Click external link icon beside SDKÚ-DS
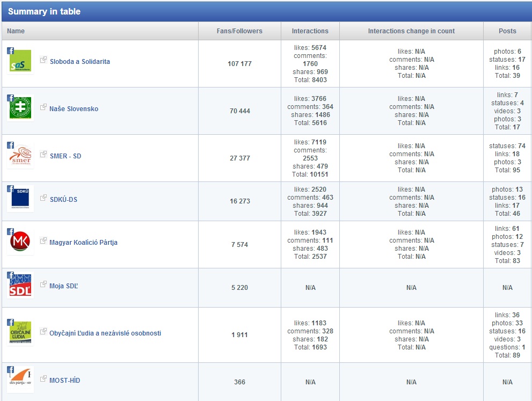This screenshot has height=401, width=532. pyautogui.click(x=43, y=198)
